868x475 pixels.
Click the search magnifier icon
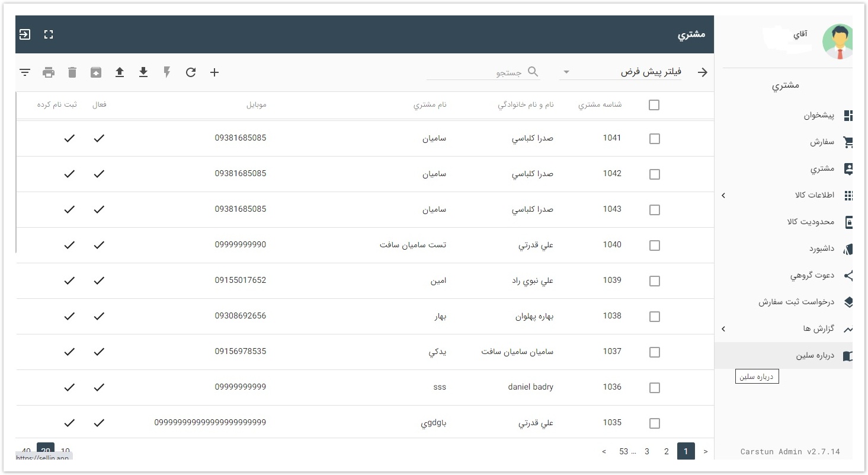[533, 72]
